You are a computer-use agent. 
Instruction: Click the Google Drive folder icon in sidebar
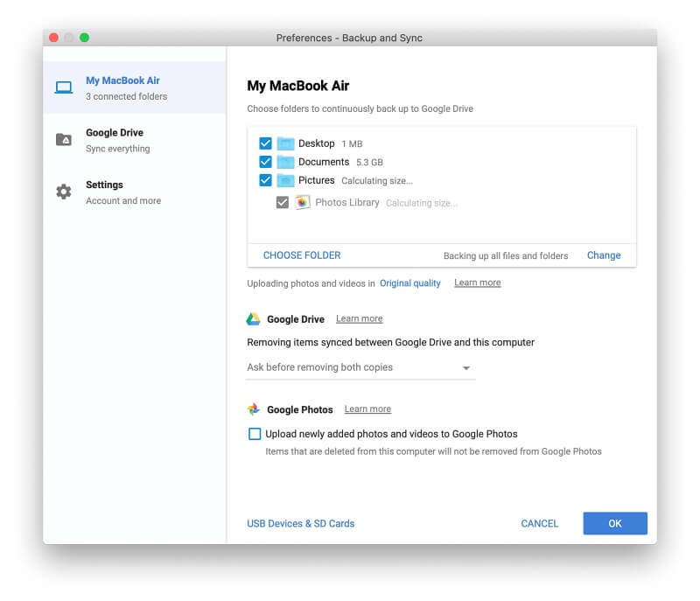pyautogui.click(x=63, y=140)
